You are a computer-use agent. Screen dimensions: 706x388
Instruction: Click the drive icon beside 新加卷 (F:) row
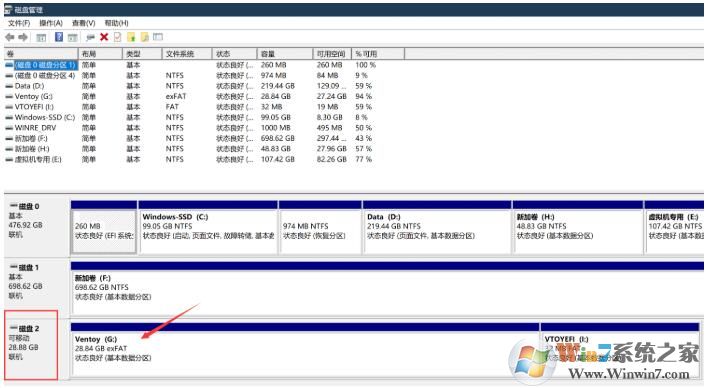tap(9, 138)
